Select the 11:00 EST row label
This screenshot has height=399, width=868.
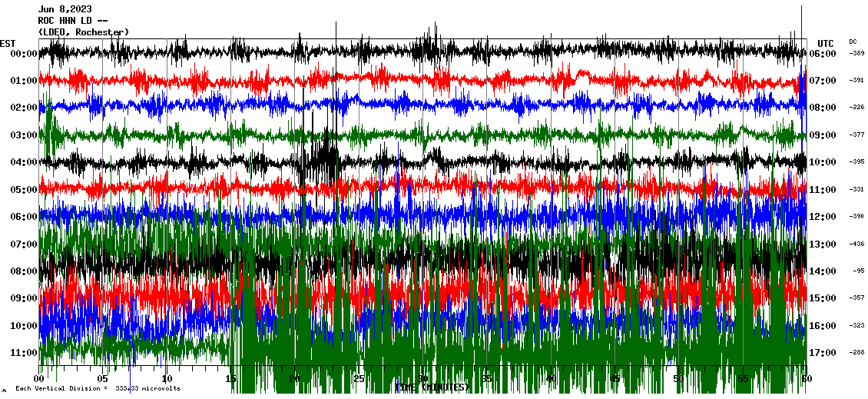pos(25,352)
